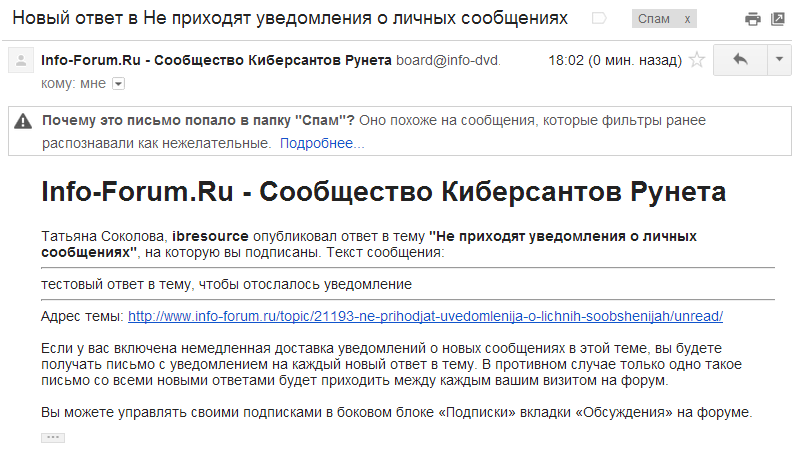Click the spam warning triangle icon

(x=23, y=122)
